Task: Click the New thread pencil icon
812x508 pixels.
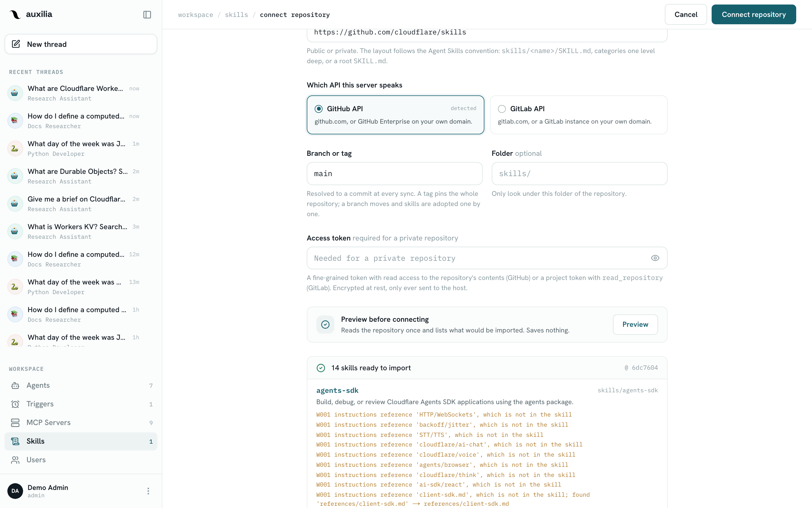Action: tap(16, 44)
